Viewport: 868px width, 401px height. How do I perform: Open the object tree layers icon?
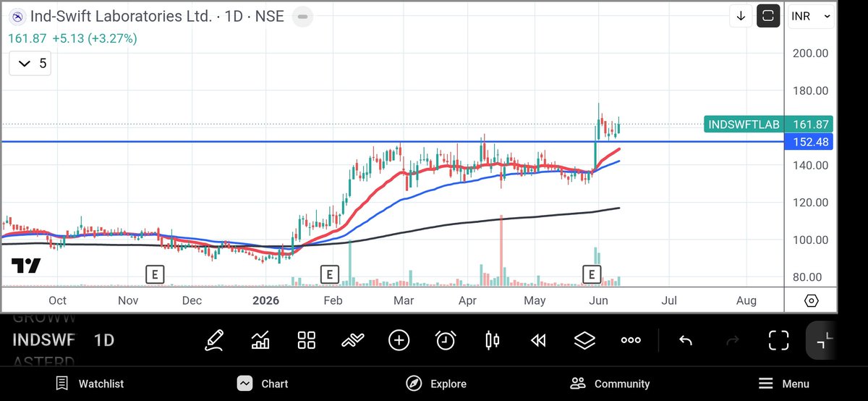pyautogui.click(x=584, y=339)
